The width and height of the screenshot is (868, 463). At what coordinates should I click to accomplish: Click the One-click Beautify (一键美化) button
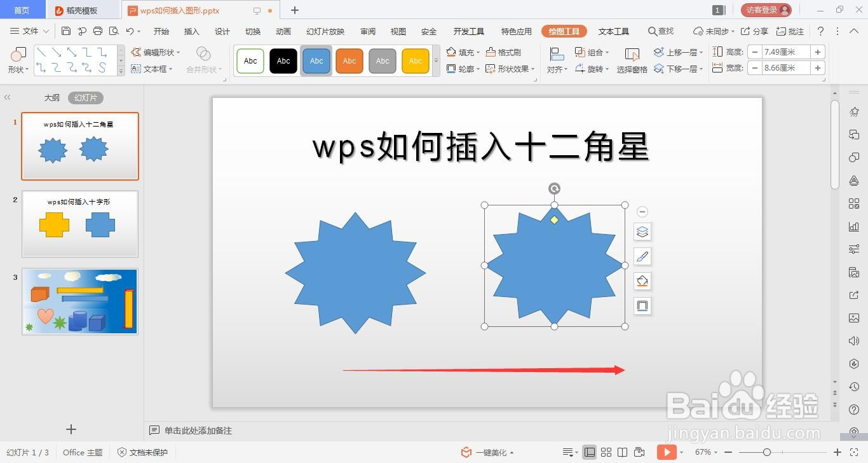pyautogui.click(x=487, y=452)
